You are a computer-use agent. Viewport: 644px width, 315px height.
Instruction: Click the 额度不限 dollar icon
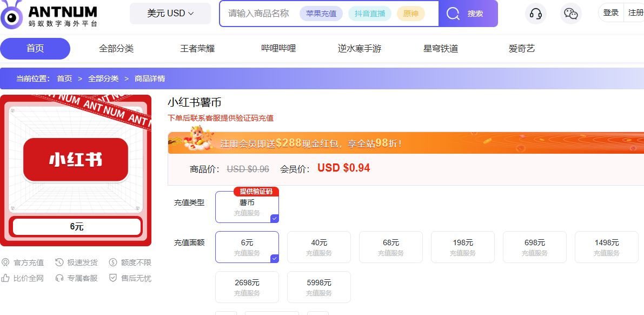[113, 262]
